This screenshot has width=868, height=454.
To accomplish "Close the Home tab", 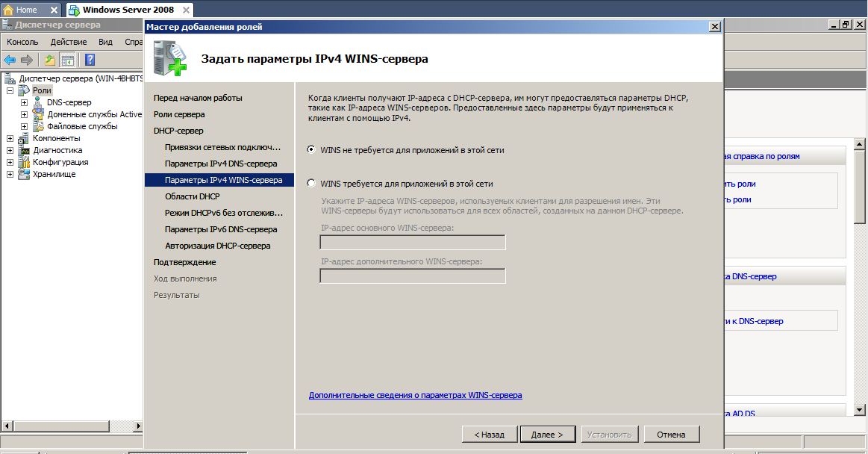I will pyautogui.click(x=54, y=10).
